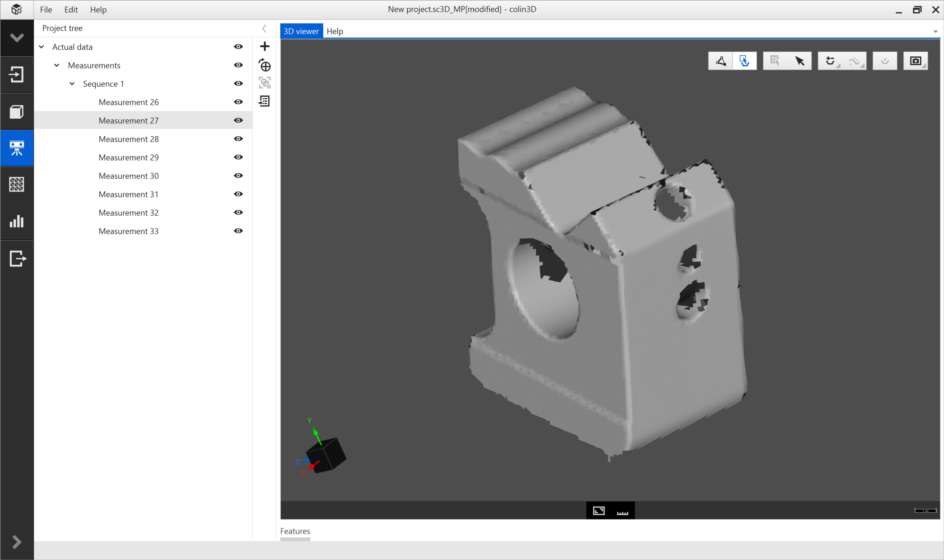
Task: Open the mesh grid sidebar icon
Action: pyautogui.click(x=17, y=185)
